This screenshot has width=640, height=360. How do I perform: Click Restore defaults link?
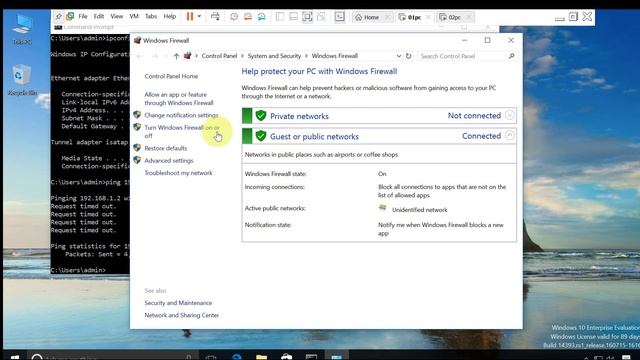click(166, 148)
